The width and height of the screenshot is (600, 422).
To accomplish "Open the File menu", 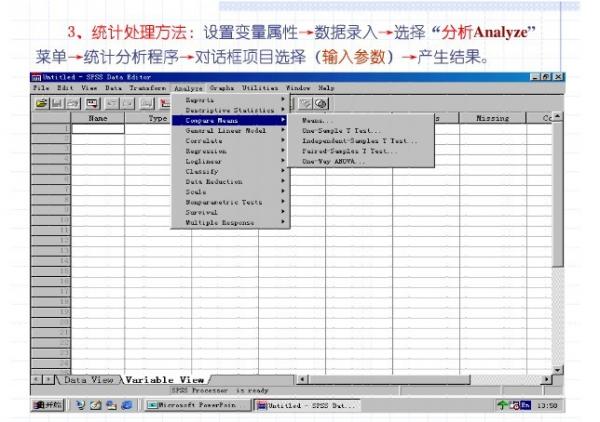I will 41,88.
